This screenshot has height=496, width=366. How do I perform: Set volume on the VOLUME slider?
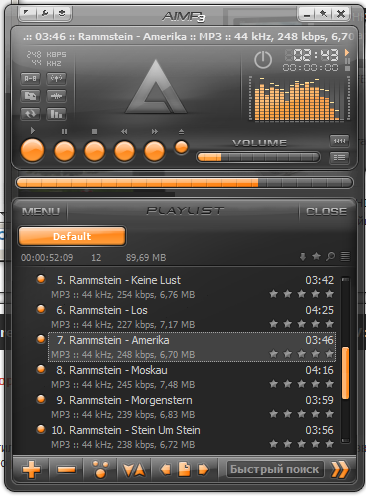(258, 157)
